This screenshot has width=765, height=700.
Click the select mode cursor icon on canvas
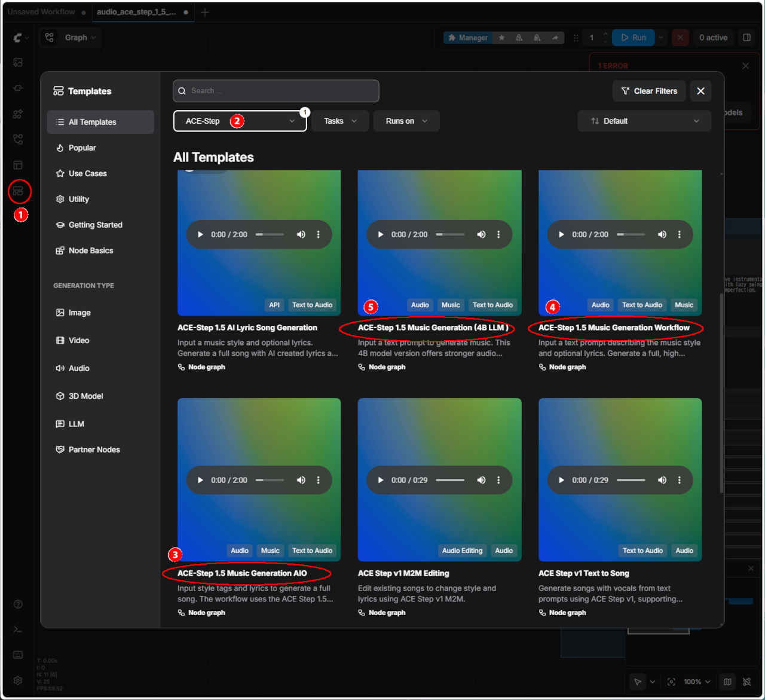pyautogui.click(x=638, y=681)
